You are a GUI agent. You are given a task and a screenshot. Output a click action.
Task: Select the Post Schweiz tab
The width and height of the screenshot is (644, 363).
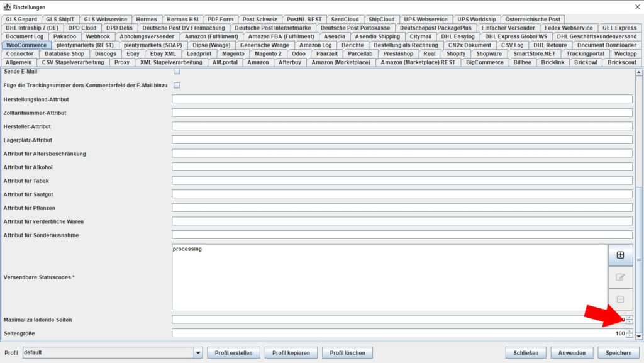pos(260,20)
